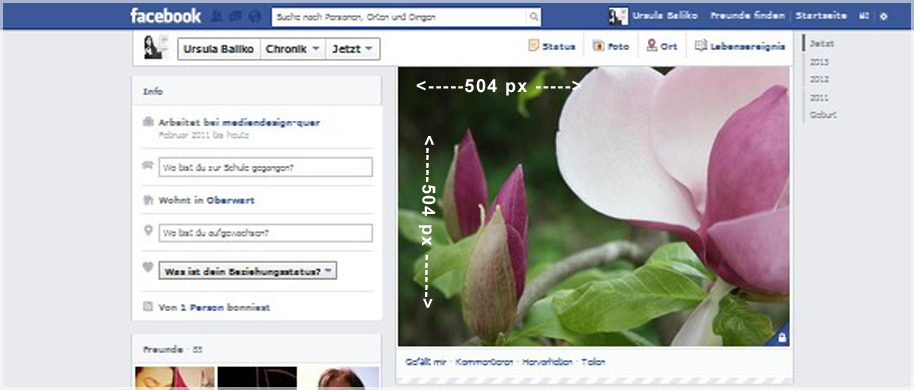Click Freunde finden in header

click(747, 16)
